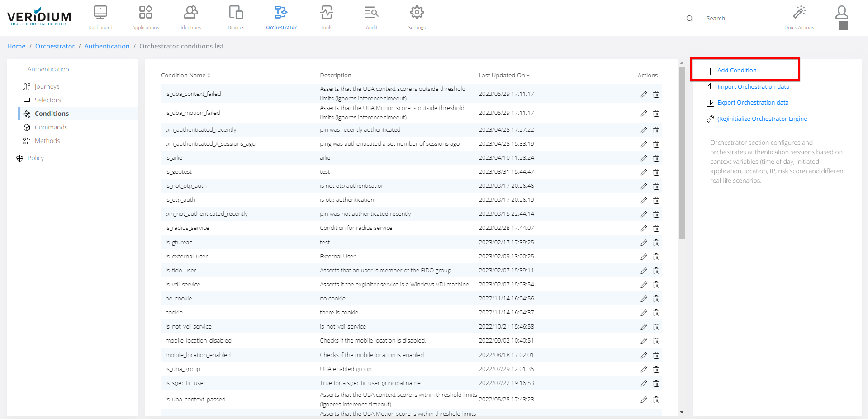This screenshot has height=419, width=868.
Task: Open the Settings gear icon
Action: click(x=417, y=13)
